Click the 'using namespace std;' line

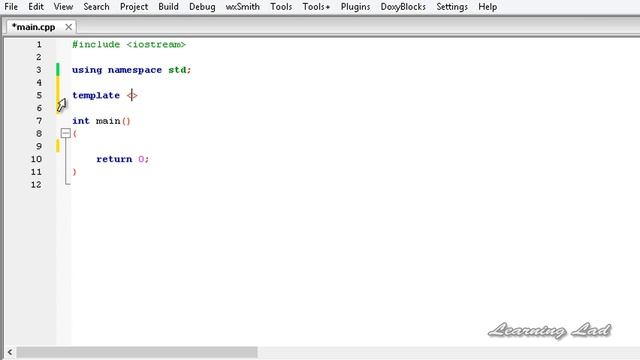131,70
